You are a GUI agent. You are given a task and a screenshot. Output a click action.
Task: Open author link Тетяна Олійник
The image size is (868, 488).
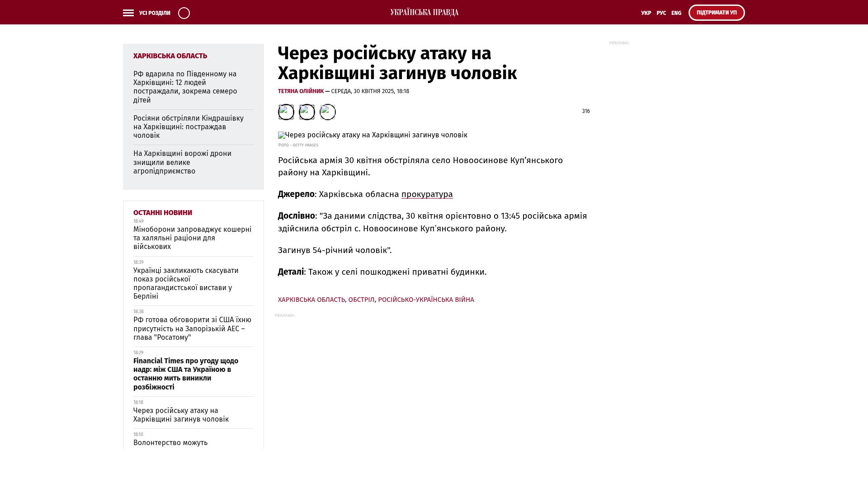point(301,91)
